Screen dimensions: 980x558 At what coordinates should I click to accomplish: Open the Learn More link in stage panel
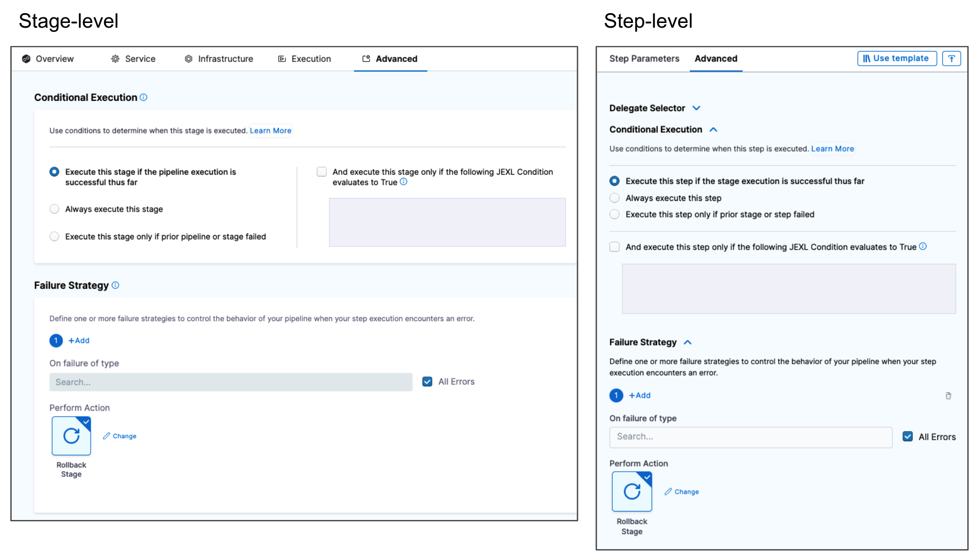pyautogui.click(x=270, y=130)
